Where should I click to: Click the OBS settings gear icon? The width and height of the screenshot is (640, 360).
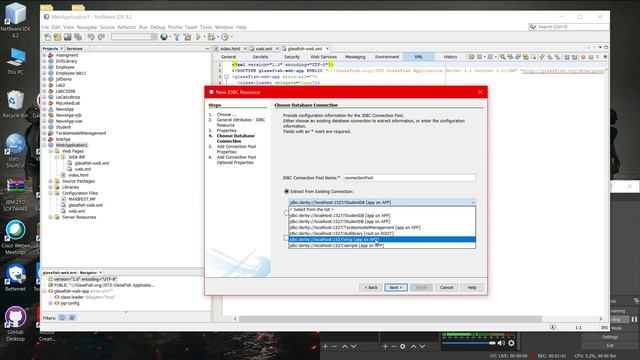click(511, 343)
